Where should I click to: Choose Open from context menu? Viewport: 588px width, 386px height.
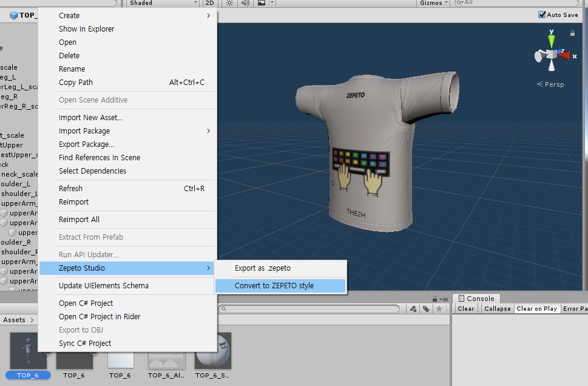click(x=127, y=42)
